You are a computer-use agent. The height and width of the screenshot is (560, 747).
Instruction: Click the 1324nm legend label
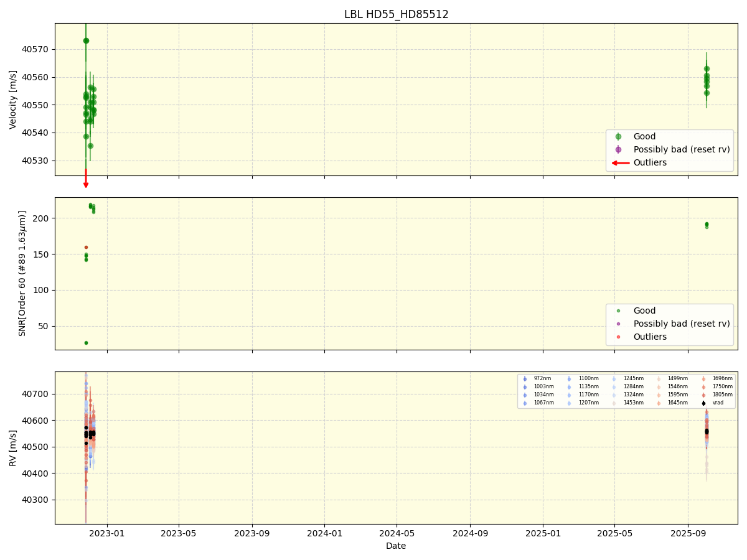[634, 394]
